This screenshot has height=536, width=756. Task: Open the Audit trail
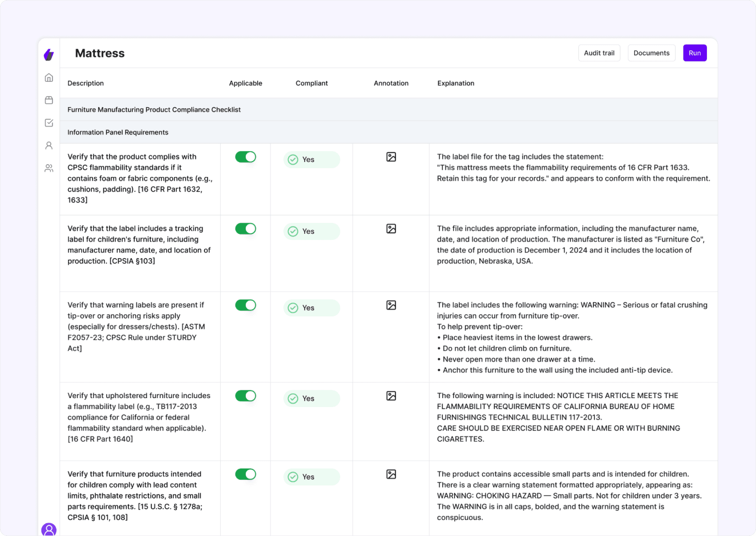pyautogui.click(x=599, y=52)
